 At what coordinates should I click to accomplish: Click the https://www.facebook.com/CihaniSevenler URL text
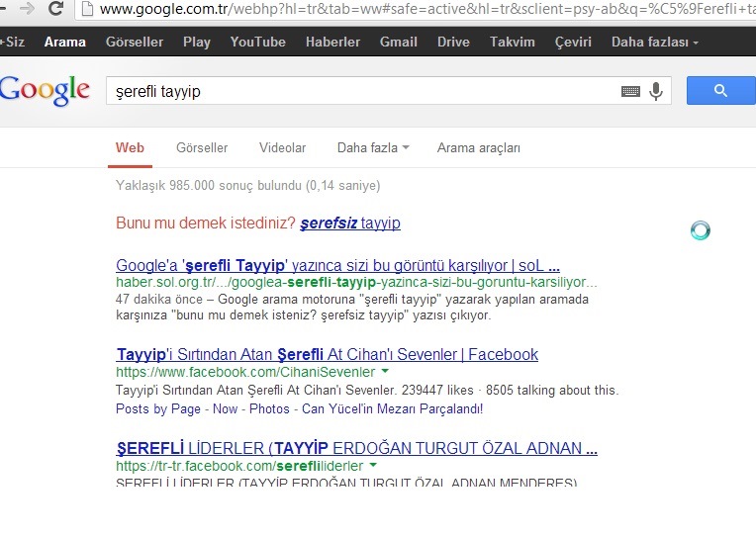coord(245,372)
